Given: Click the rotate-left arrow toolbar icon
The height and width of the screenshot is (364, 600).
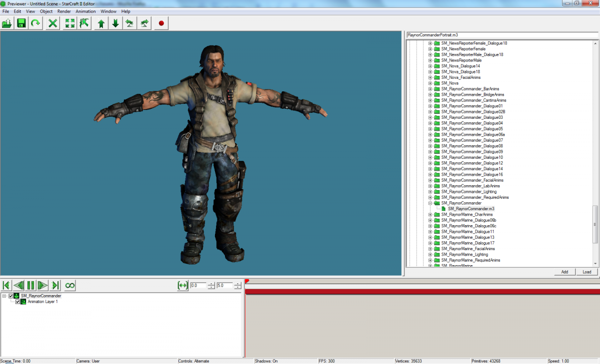Looking at the screenshot, I should pos(129,23).
